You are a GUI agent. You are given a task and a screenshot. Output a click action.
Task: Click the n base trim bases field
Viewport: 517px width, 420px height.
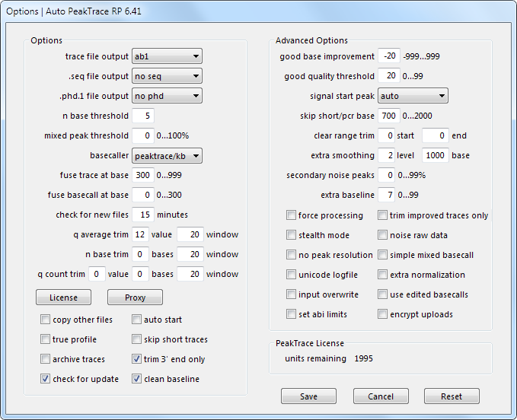140,254
